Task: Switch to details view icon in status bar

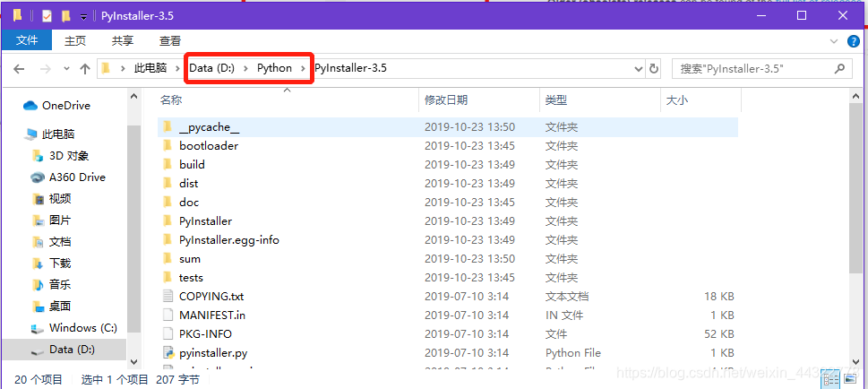Action: click(x=829, y=379)
